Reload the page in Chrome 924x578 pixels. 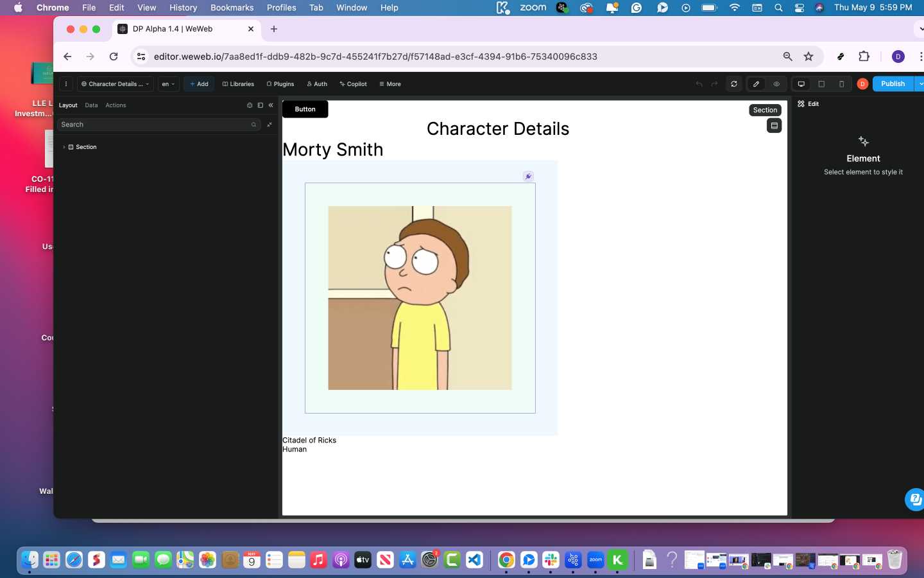click(x=114, y=57)
